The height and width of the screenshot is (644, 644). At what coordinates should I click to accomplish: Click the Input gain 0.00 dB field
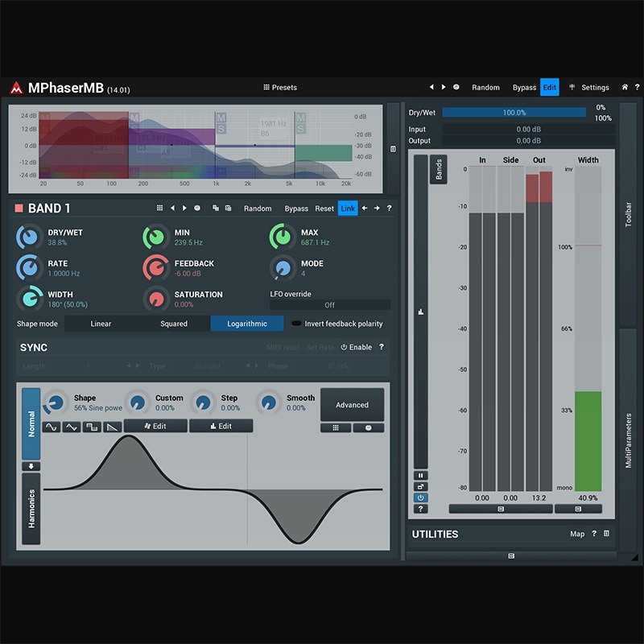point(528,129)
